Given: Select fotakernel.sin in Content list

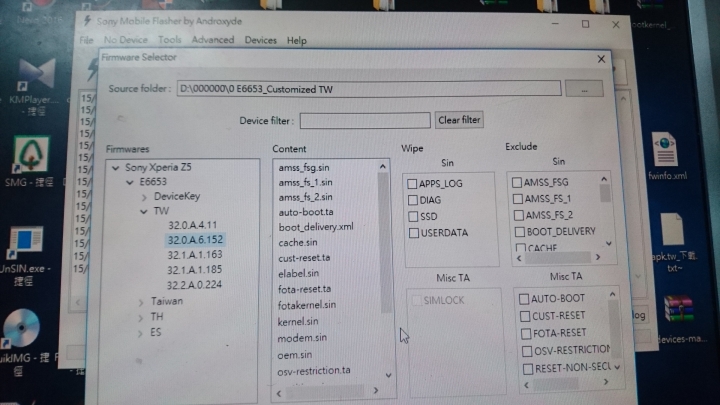Looking at the screenshot, I should 307,305.
